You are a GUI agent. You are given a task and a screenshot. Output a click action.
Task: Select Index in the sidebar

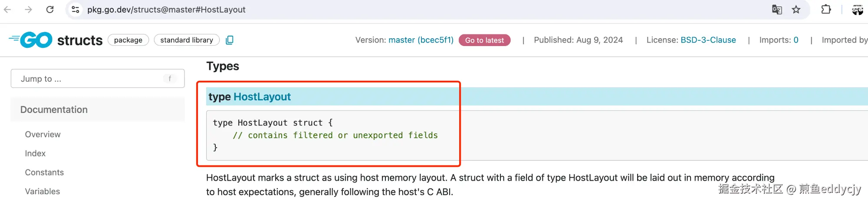click(35, 153)
